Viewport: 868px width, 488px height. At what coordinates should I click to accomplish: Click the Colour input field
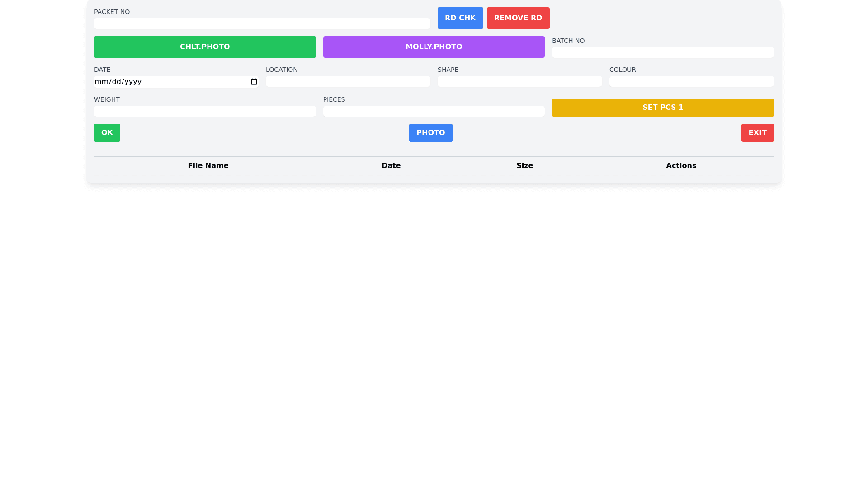[x=691, y=81]
